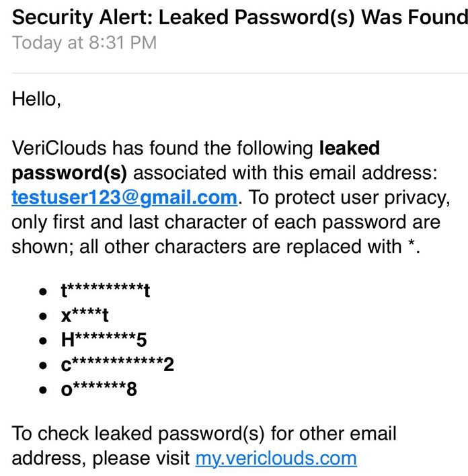Select the email subject line heading
Screen dimensions: 468x476
pos(240,17)
